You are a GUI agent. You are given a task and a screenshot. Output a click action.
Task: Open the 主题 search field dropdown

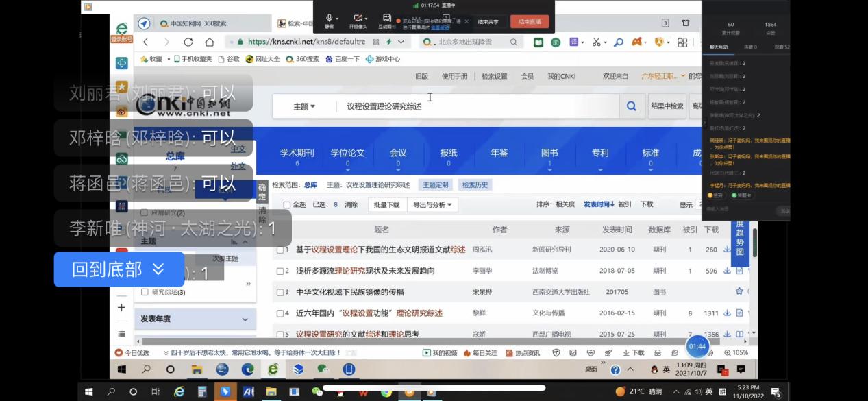coord(304,106)
